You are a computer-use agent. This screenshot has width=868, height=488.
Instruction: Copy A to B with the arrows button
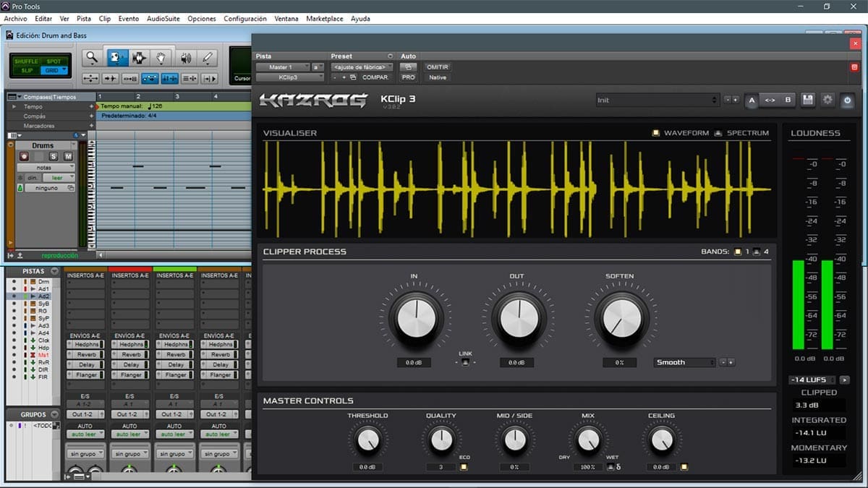point(770,100)
